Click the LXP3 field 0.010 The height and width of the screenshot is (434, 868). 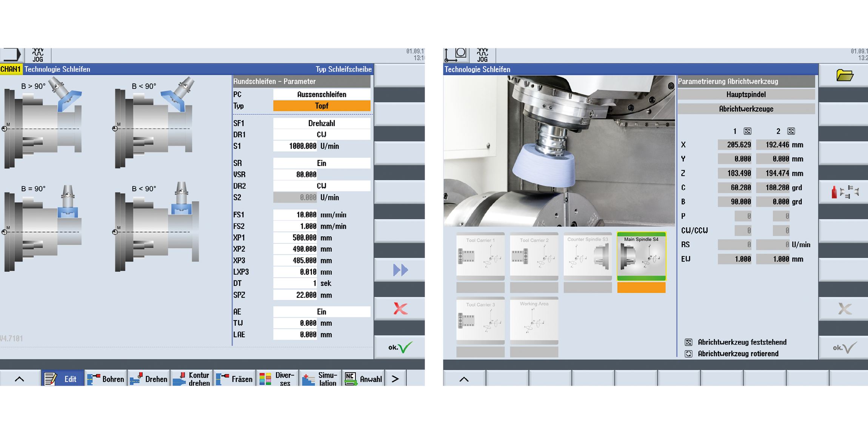pos(295,272)
